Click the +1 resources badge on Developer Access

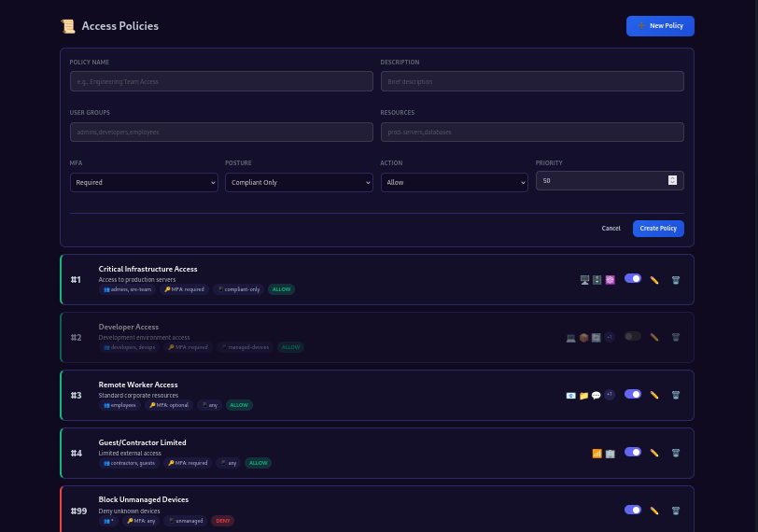tap(609, 337)
